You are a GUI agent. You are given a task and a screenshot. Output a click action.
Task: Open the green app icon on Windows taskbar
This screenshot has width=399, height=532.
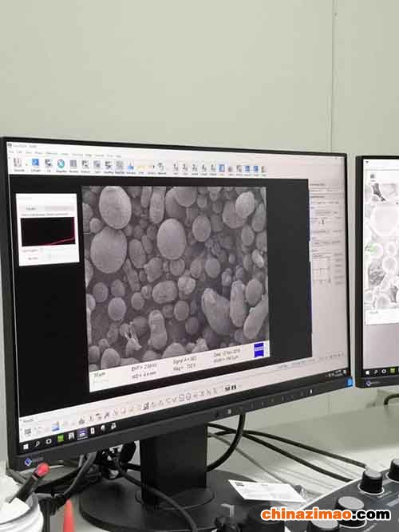[61, 438]
